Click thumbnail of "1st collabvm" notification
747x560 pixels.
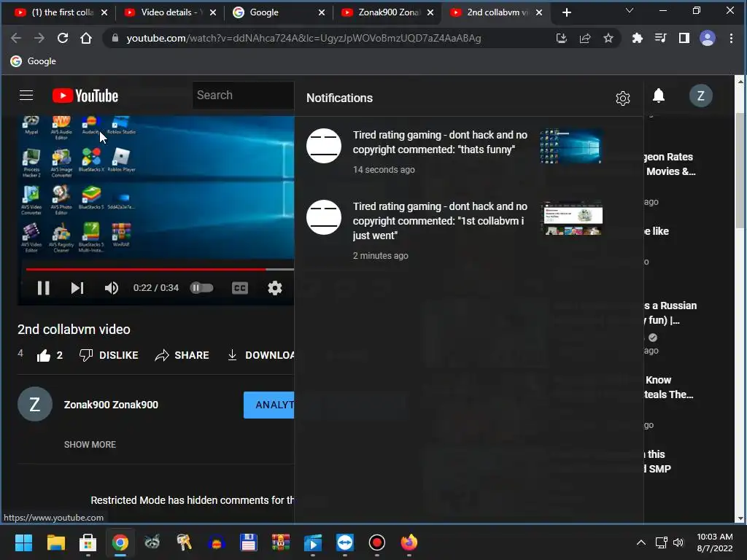click(572, 217)
